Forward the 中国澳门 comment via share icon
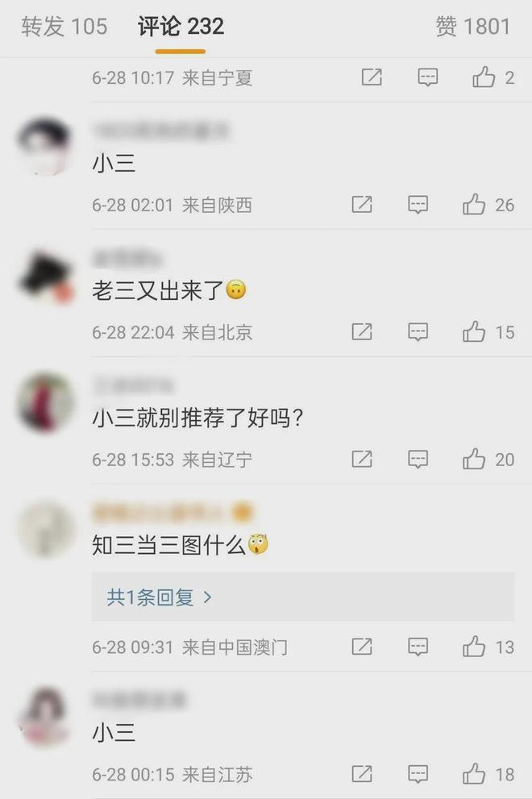 [x=362, y=647]
